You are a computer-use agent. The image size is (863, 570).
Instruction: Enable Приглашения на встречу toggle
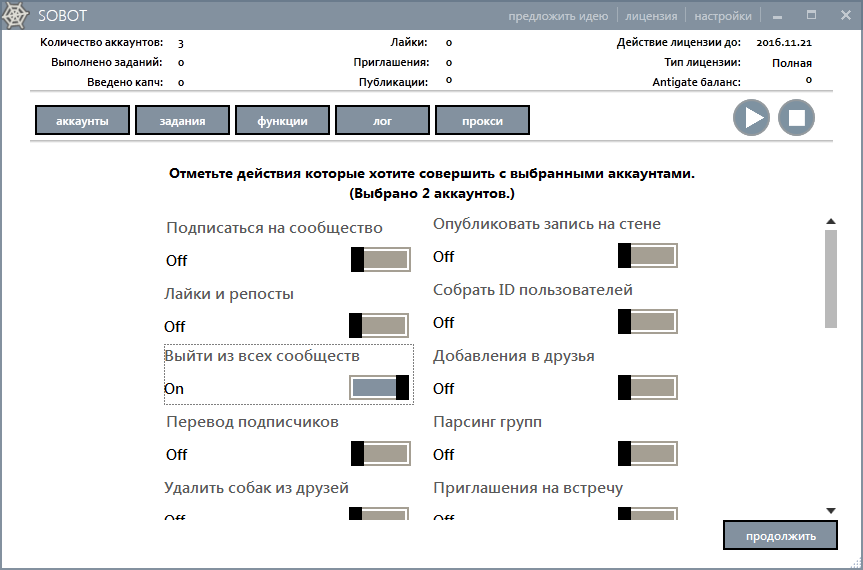click(x=648, y=514)
